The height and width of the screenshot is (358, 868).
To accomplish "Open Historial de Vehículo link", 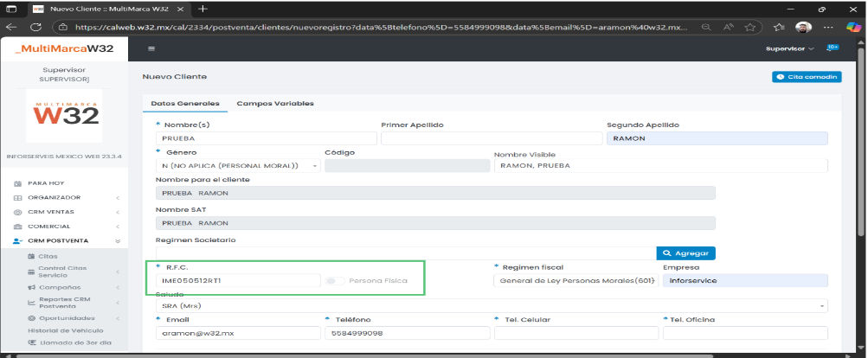I will point(66,330).
